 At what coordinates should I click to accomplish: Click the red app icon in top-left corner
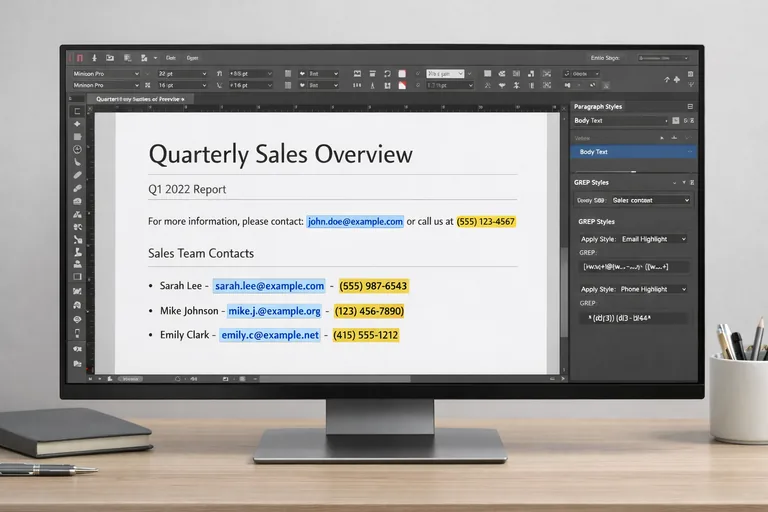pos(79,58)
